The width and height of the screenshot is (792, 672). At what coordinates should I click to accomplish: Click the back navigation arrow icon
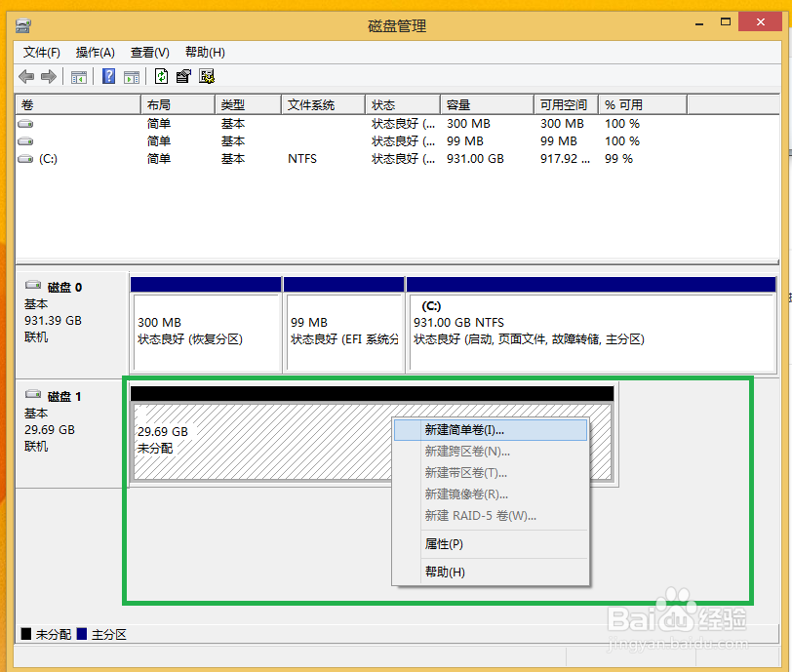[26, 76]
